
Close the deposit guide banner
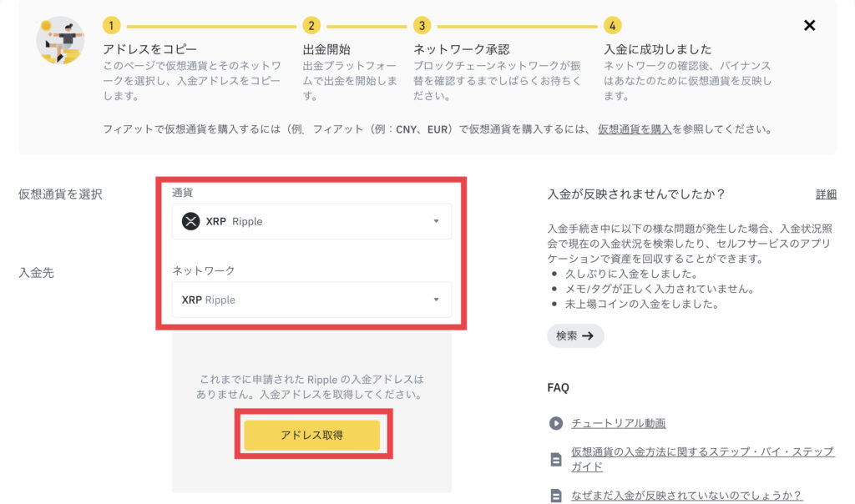click(809, 25)
